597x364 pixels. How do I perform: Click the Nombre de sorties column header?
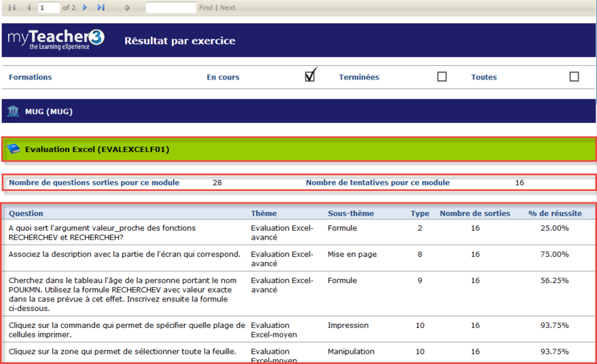[475, 213]
